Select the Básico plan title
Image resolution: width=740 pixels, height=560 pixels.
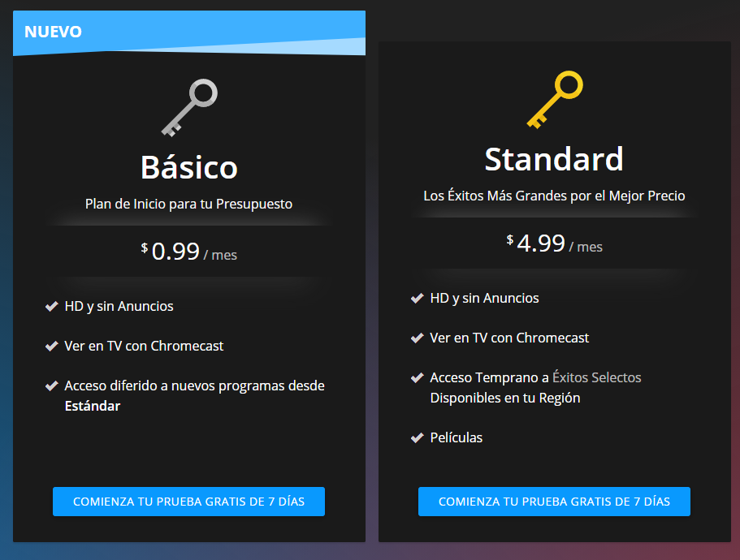(188, 166)
